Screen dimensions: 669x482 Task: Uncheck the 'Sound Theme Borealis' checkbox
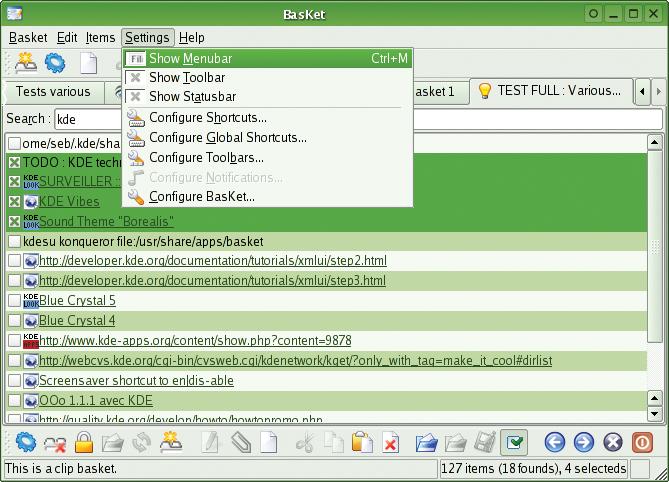point(15,221)
